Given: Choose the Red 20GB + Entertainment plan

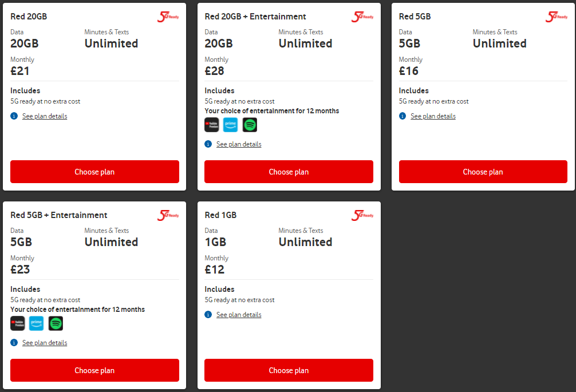Looking at the screenshot, I should [289, 172].
